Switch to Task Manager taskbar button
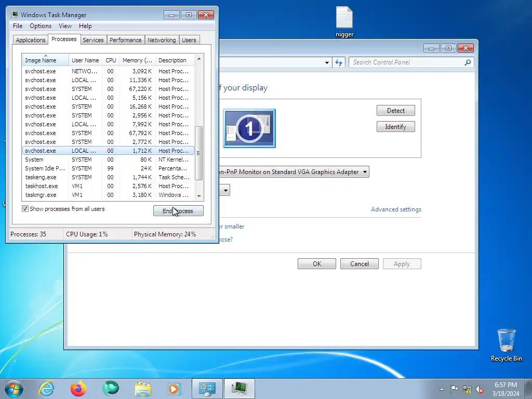Screen dimensions: 532x399 click(240, 389)
